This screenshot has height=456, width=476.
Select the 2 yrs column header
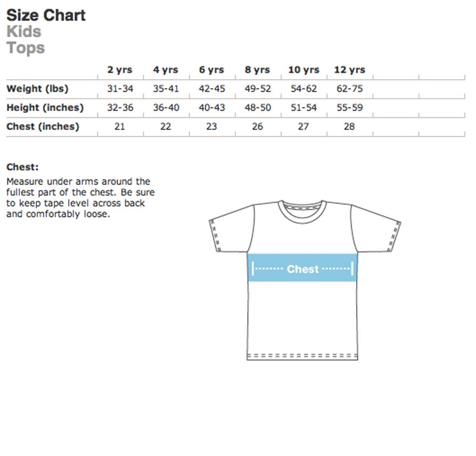point(120,70)
